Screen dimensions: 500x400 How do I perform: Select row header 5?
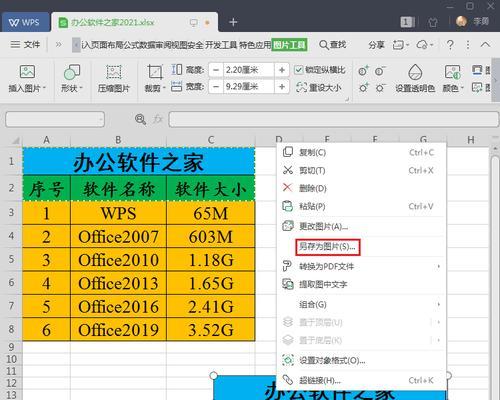pos(11,259)
